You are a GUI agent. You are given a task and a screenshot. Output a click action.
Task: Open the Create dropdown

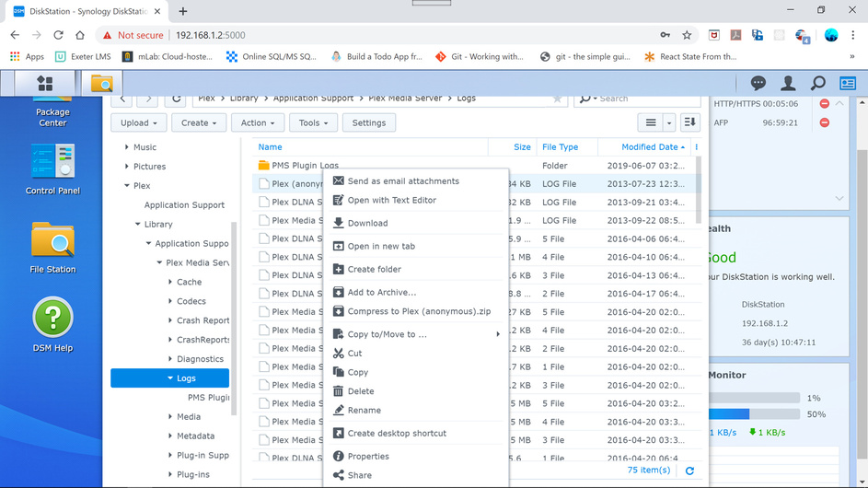199,123
